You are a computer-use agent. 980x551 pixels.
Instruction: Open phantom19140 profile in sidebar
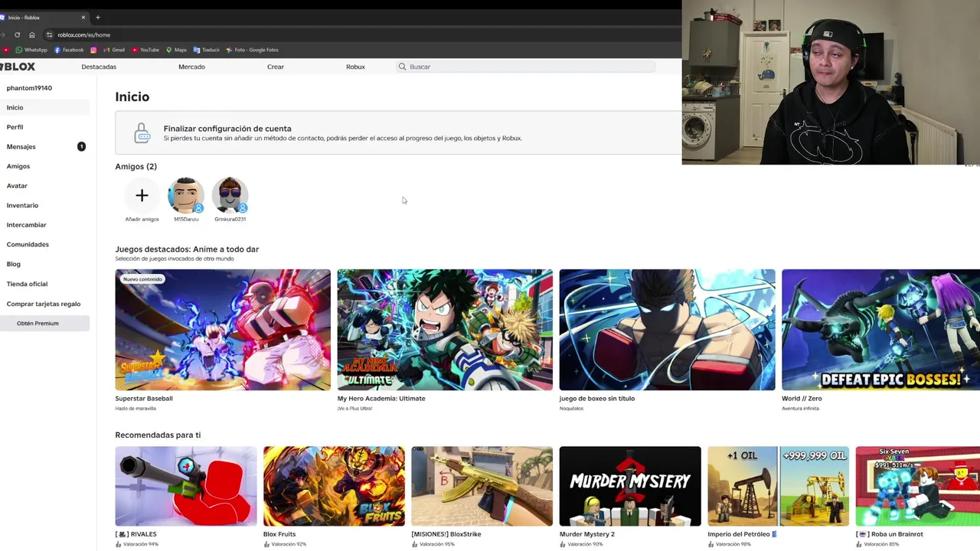point(29,88)
